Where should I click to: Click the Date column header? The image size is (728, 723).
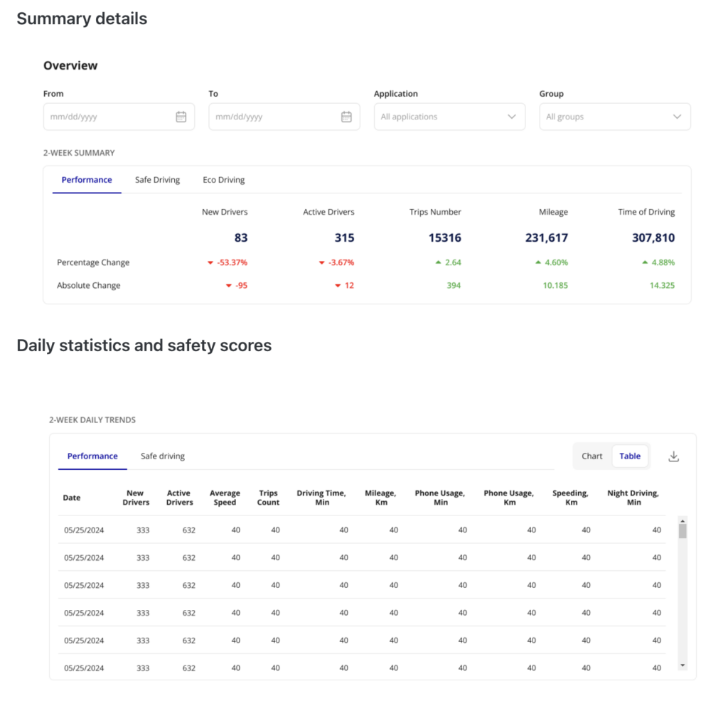pyautogui.click(x=72, y=498)
